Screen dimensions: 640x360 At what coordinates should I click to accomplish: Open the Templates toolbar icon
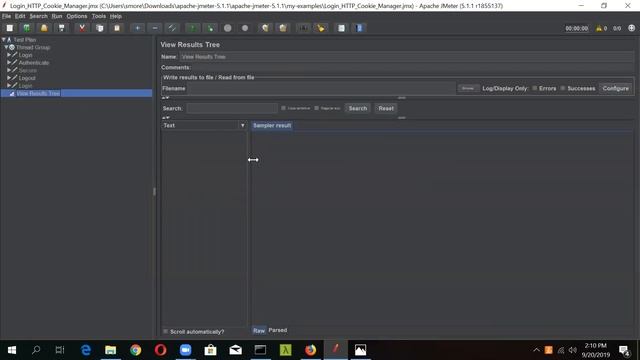(x=27, y=28)
